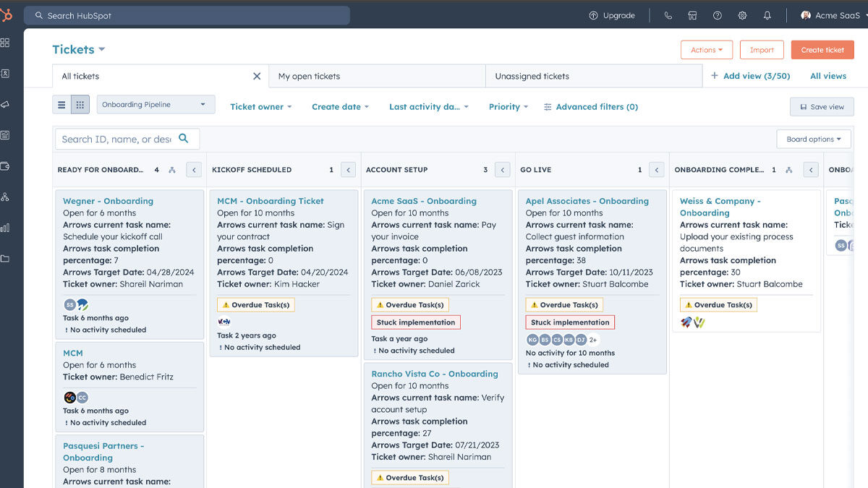Open the MCM - Onboarding Ticket link
Image resolution: width=868 pixels, height=488 pixels.
coord(271,201)
